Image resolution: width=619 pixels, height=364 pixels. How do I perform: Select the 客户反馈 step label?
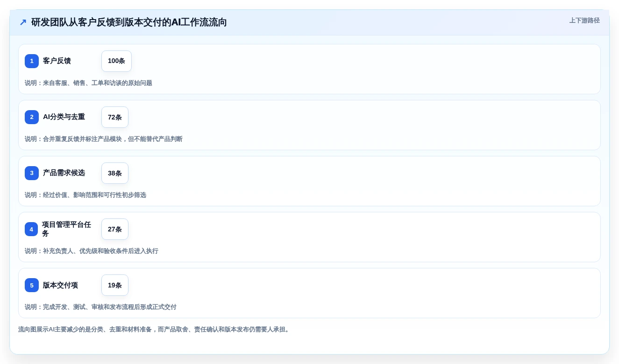[x=57, y=61]
